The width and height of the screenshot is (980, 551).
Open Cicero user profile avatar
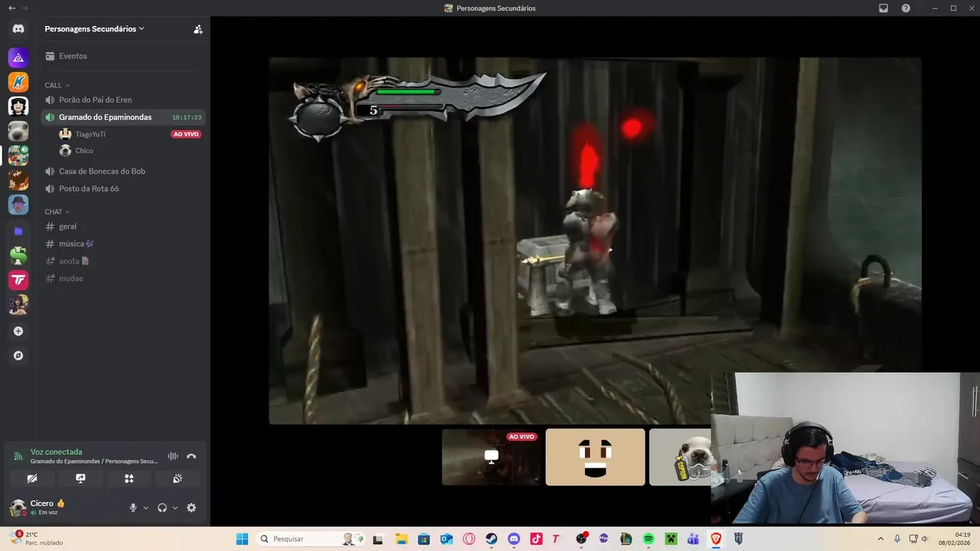(x=18, y=507)
